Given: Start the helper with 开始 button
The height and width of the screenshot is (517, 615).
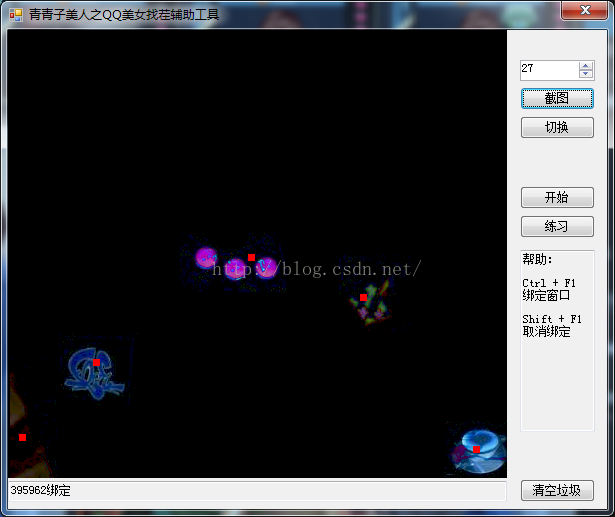Looking at the screenshot, I should [x=557, y=197].
